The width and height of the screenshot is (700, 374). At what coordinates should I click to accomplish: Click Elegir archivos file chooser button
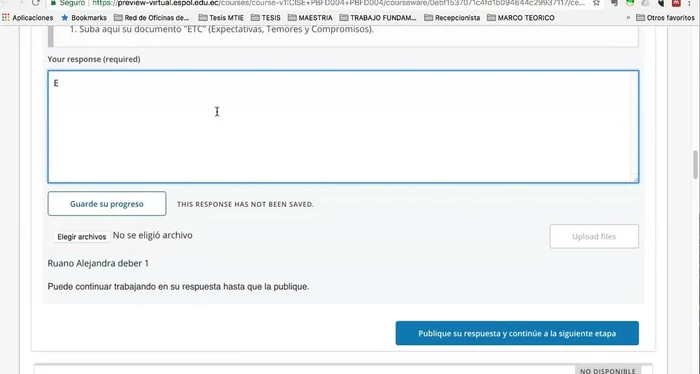[82, 237]
